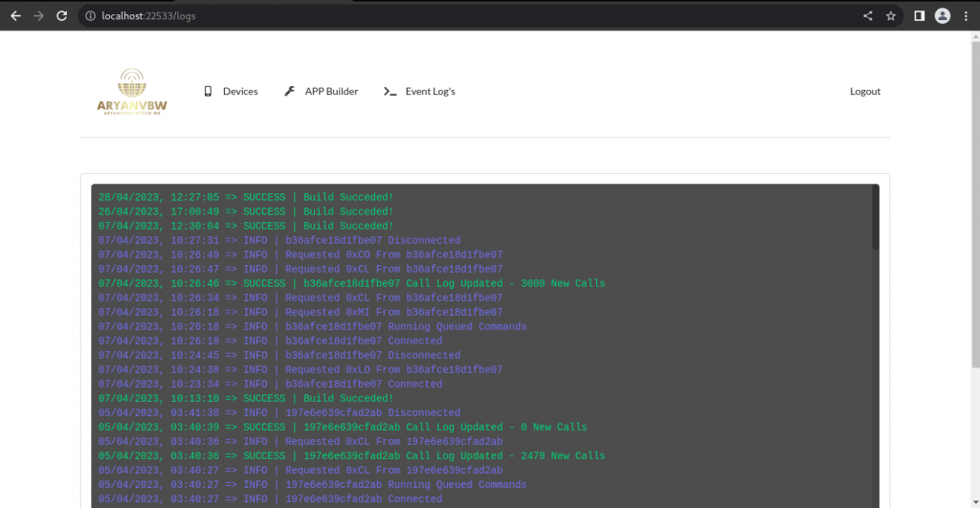Click the log panel inner scrollbar
The height and width of the screenshot is (508, 980).
click(875, 218)
